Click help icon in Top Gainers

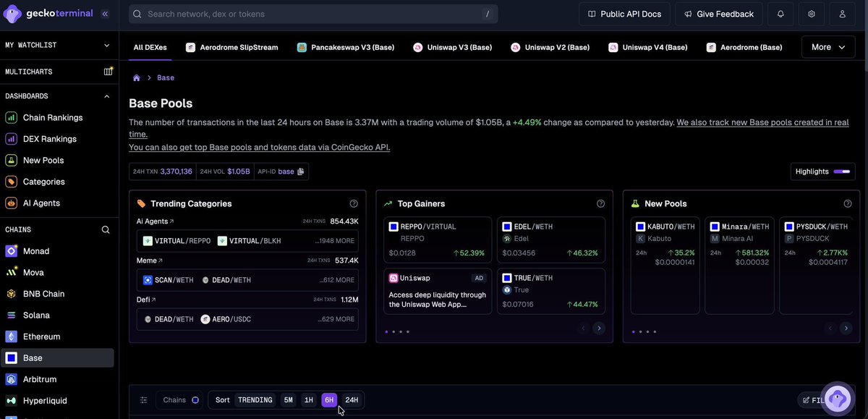[600, 204]
